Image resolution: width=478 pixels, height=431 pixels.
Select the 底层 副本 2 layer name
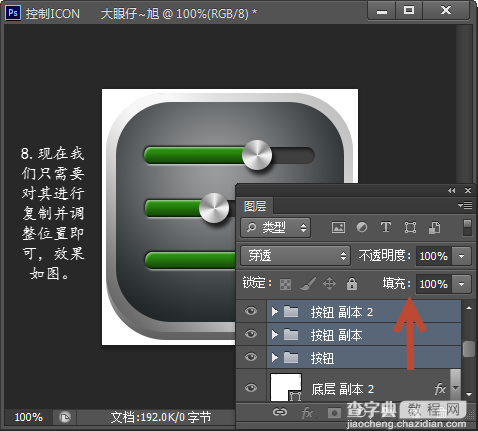point(343,389)
